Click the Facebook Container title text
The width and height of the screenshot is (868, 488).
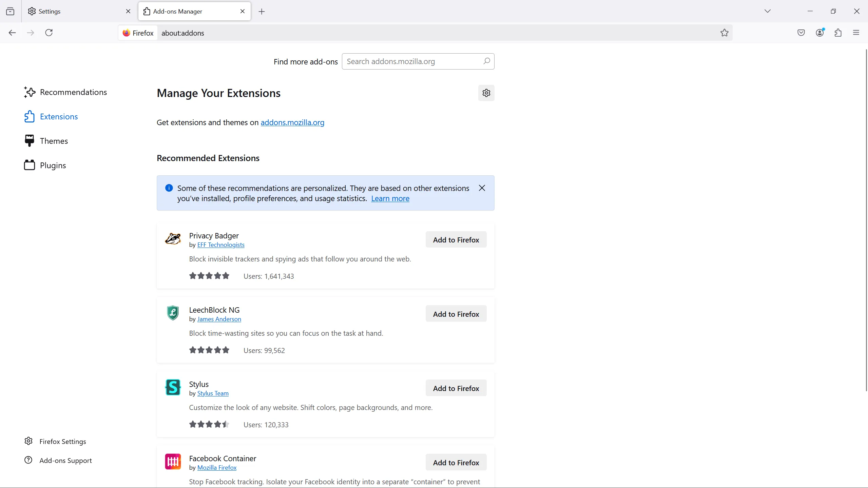pyautogui.click(x=223, y=458)
